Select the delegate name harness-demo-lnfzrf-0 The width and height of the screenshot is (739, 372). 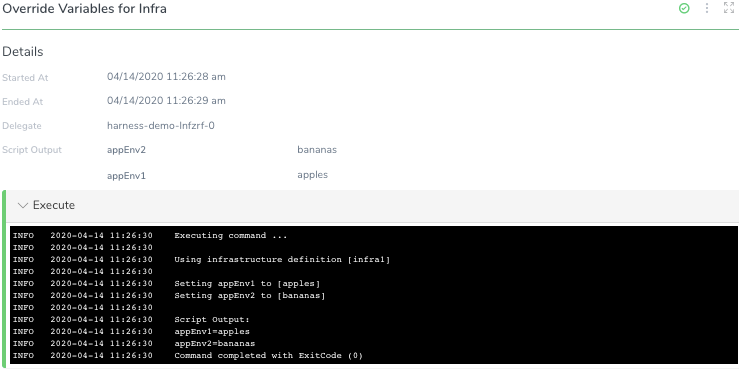coord(161,126)
